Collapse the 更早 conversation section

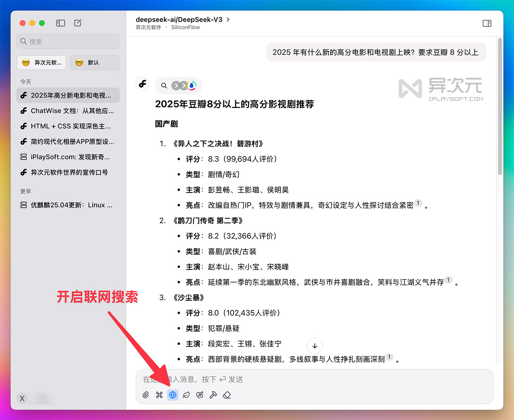click(25, 191)
